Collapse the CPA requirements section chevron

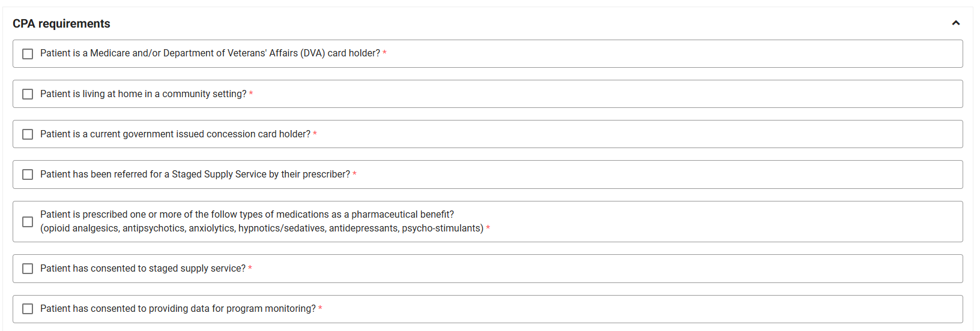955,23
